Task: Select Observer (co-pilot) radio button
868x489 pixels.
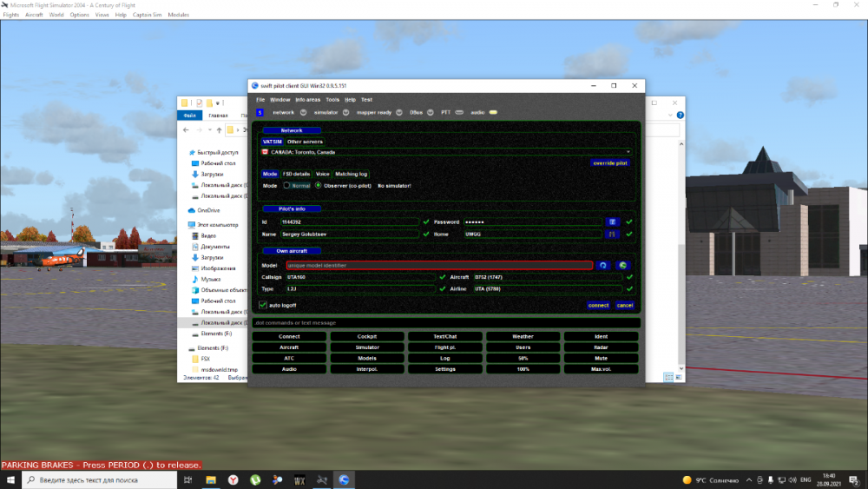Action: [x=318, y=185]
